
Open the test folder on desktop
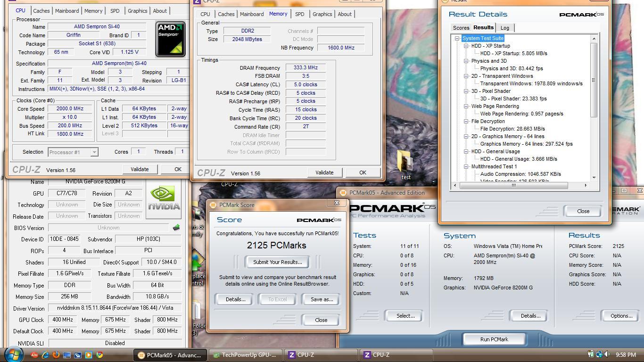pos(405,165)
